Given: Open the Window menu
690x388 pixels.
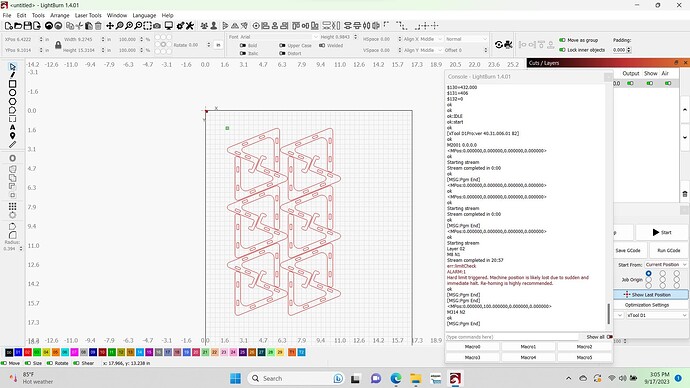Looking at the screenshot, I should tap(117, 15).
